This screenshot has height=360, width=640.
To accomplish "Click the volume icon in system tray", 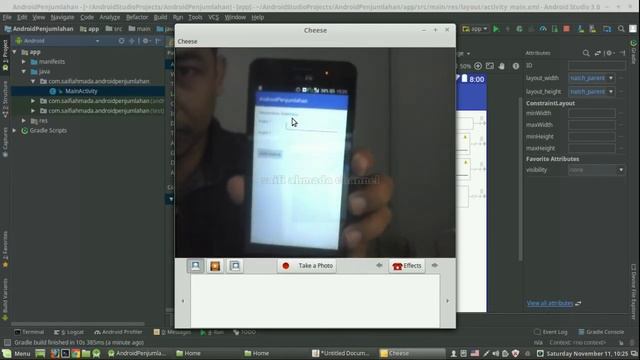I will click(496, 353).
